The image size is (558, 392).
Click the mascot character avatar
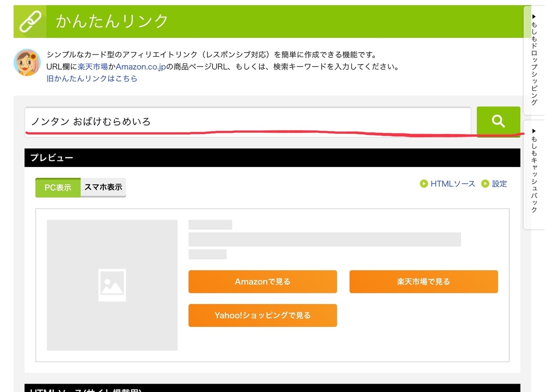tap(27, 63)
